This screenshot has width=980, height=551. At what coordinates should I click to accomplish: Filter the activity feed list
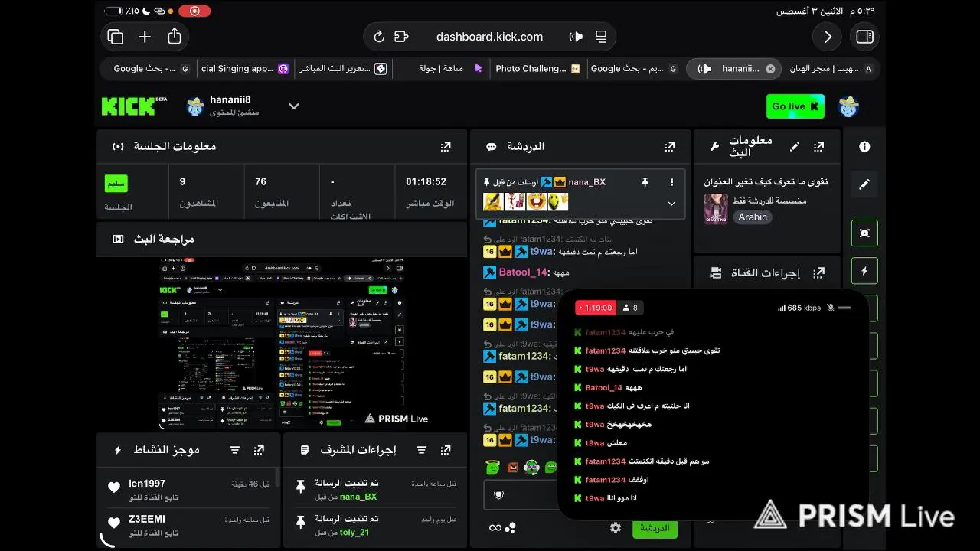(235, 450)
